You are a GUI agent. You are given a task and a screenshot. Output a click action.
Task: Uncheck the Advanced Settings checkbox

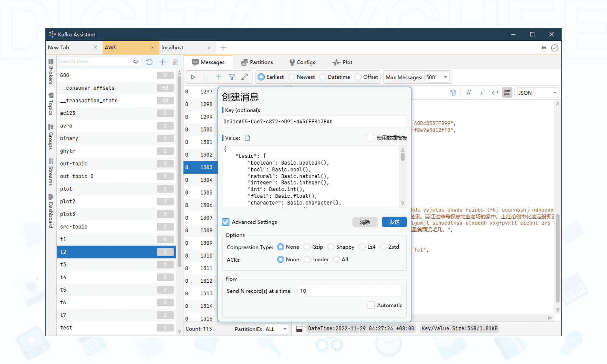[225, 222]
